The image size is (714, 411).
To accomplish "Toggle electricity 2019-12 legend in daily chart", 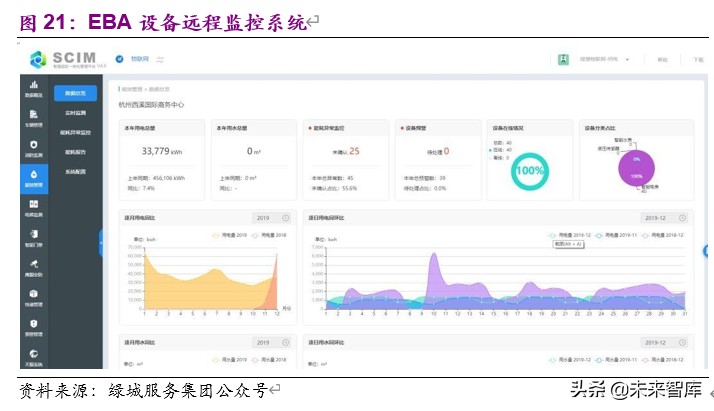I will (x=570, y=235).
